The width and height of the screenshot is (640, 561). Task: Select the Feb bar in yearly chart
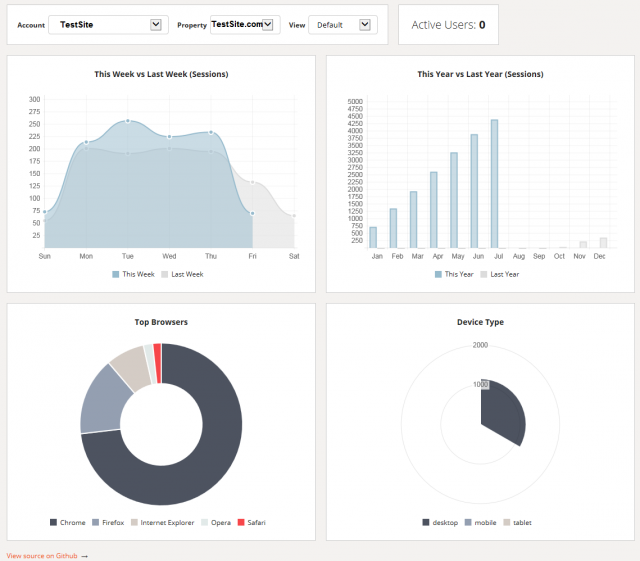click(393, 228)
